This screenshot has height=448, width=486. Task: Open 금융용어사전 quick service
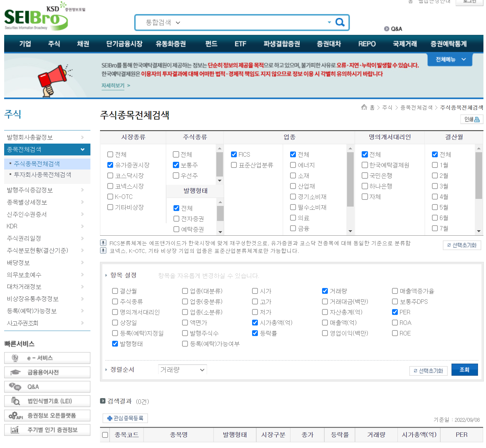(47, 372)
